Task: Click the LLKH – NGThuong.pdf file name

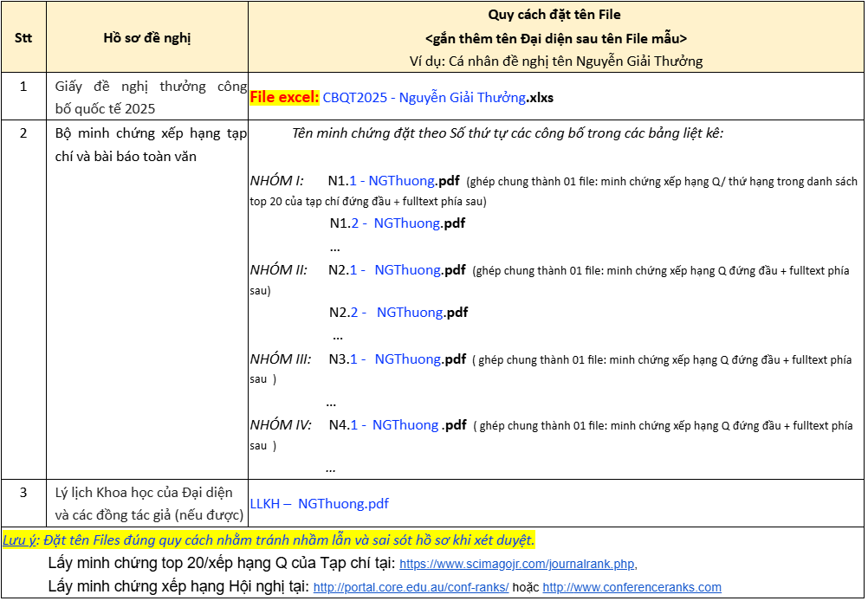Action: 319,503
